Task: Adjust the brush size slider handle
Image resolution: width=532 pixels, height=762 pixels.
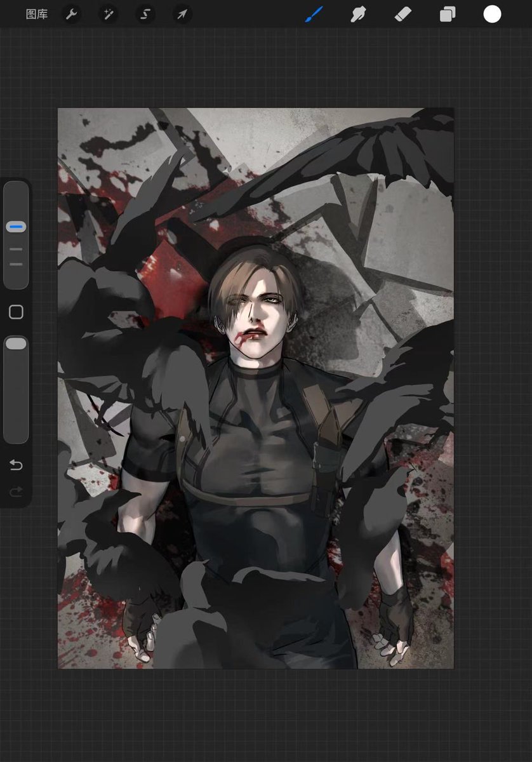Action: click(16, 227)
